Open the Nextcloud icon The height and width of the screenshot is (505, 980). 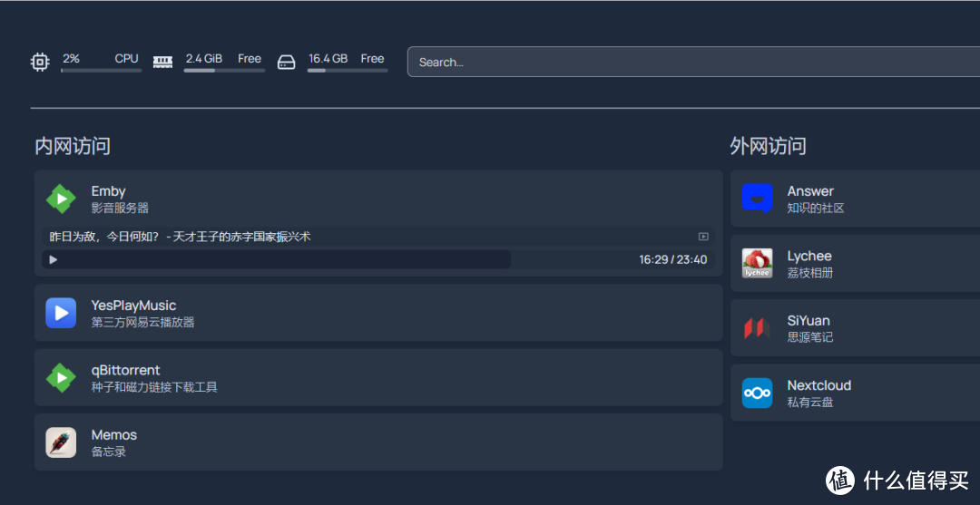pyautogui.click(x=757, y=393)
